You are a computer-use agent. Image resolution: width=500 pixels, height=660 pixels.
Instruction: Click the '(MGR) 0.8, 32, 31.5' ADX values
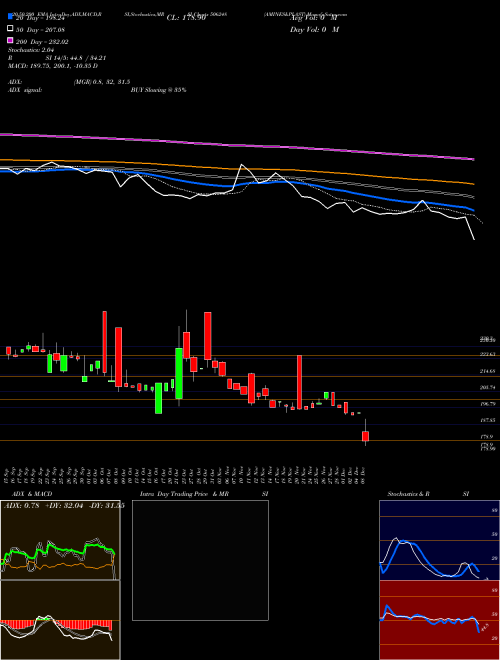(101, 82)
